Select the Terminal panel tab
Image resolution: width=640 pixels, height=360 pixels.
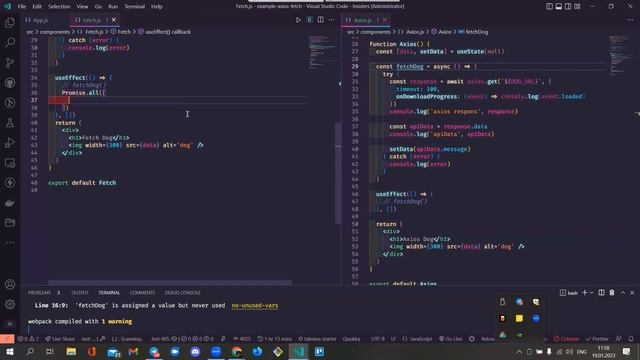point(109,293)
